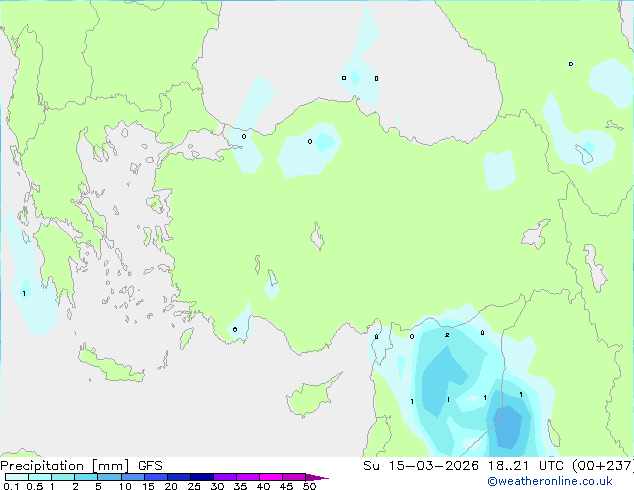
Task: Select the legend swatch between 1 and 2
Action: tap(63, 477)
